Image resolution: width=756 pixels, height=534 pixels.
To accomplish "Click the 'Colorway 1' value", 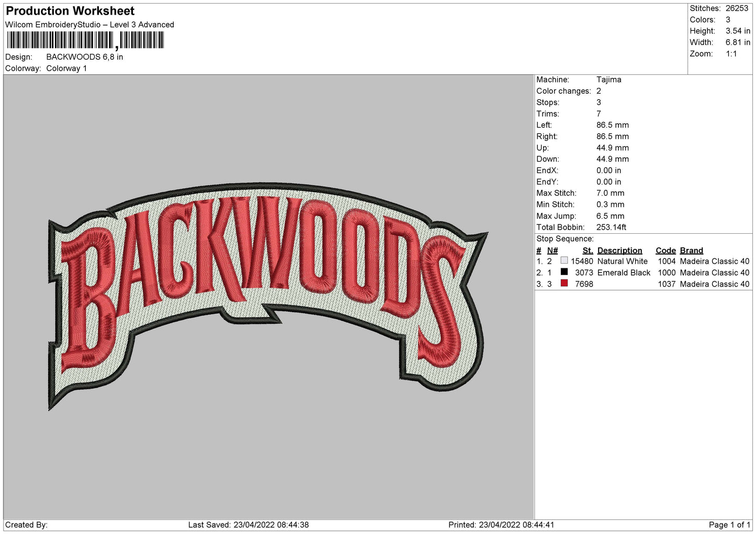I will tap(66, 69).
